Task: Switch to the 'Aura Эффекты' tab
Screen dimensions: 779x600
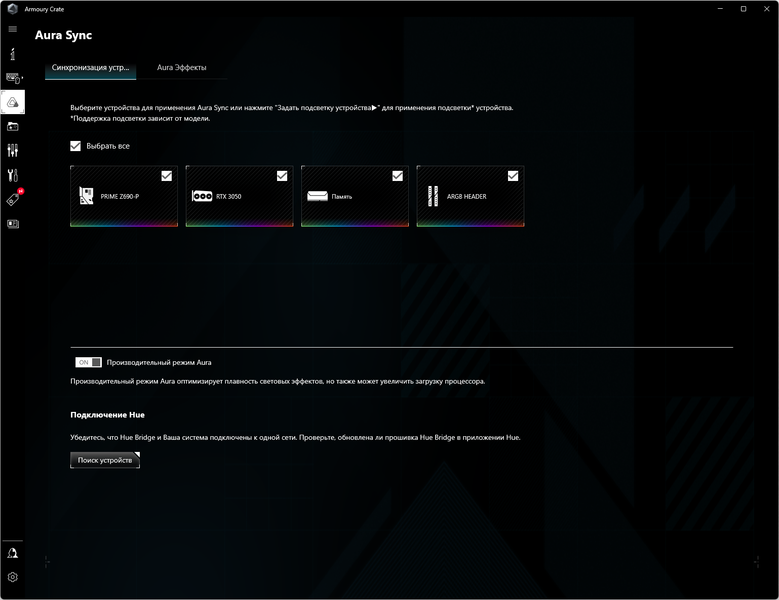Action: 181,68
